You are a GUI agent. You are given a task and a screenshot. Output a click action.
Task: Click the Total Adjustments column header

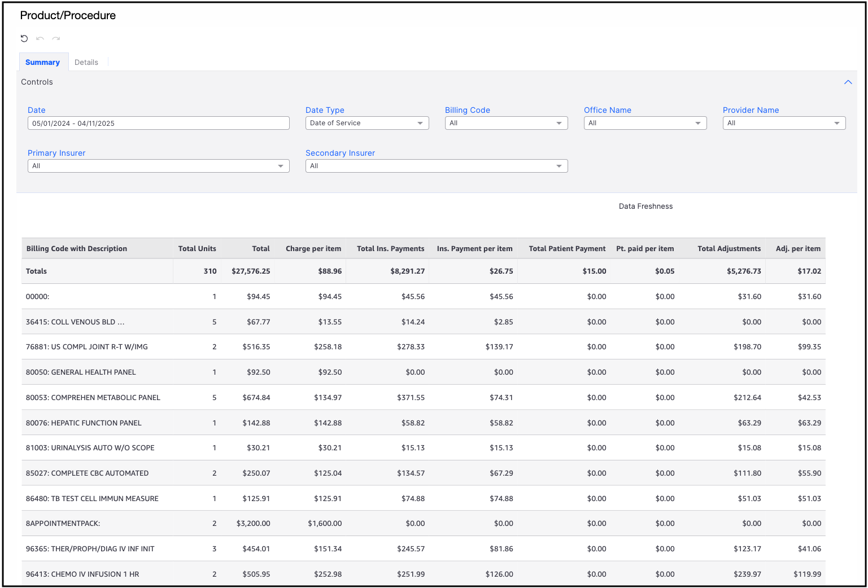pyautogui.click(x=729, y=249)
